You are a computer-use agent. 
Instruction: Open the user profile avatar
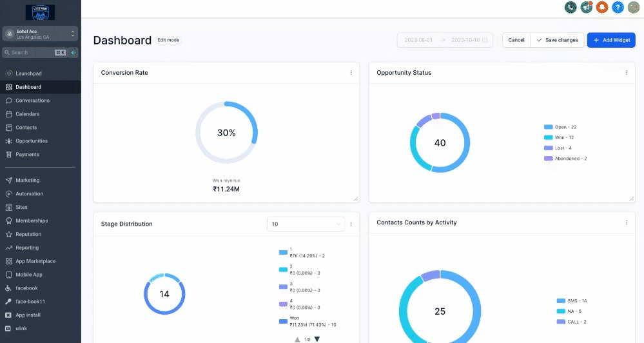634,7
